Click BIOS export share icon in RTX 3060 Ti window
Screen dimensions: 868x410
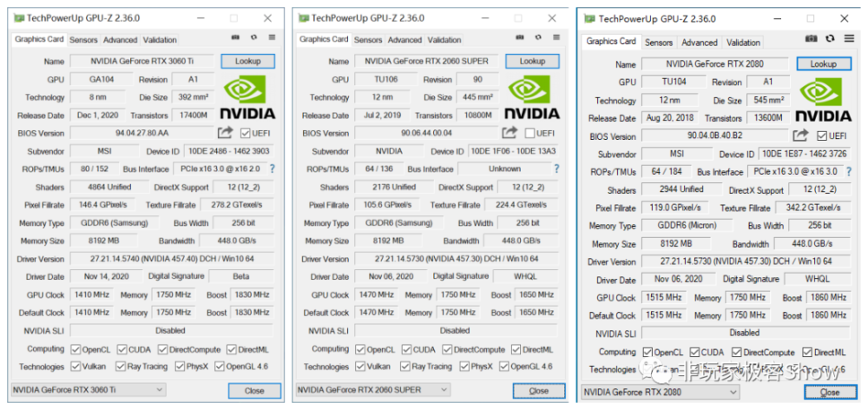point(225,132)
